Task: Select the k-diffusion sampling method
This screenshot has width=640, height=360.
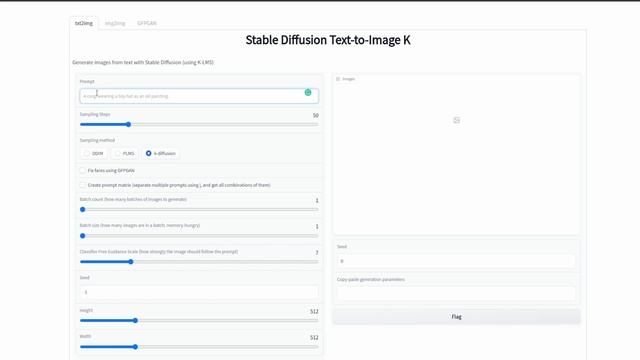Action: coord(161,153)
